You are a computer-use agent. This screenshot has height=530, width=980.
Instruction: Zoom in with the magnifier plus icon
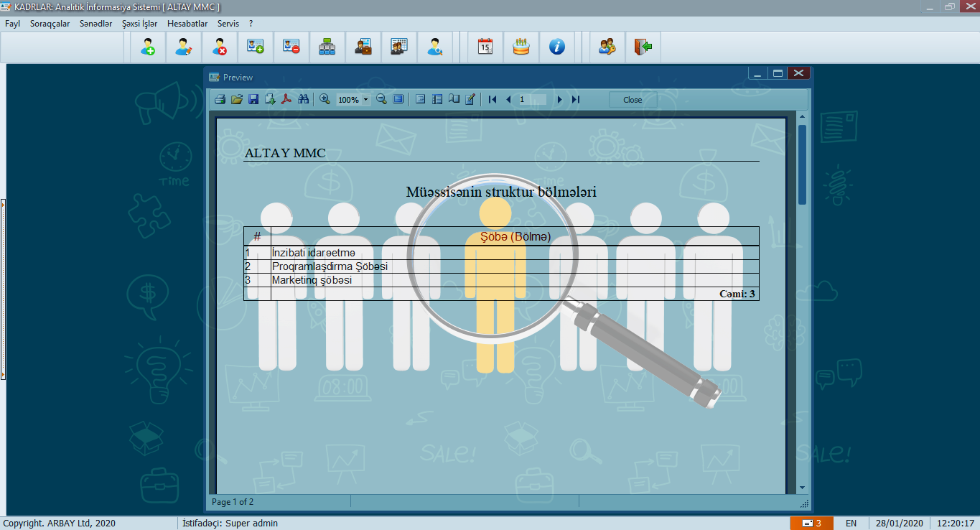pyautogui.click(x=325, y=100)
